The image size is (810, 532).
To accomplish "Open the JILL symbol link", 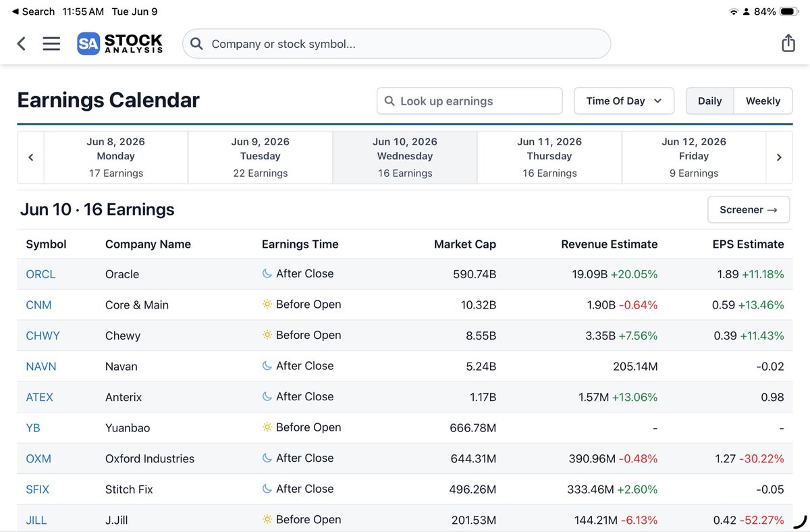I will [x=36, y=521].
